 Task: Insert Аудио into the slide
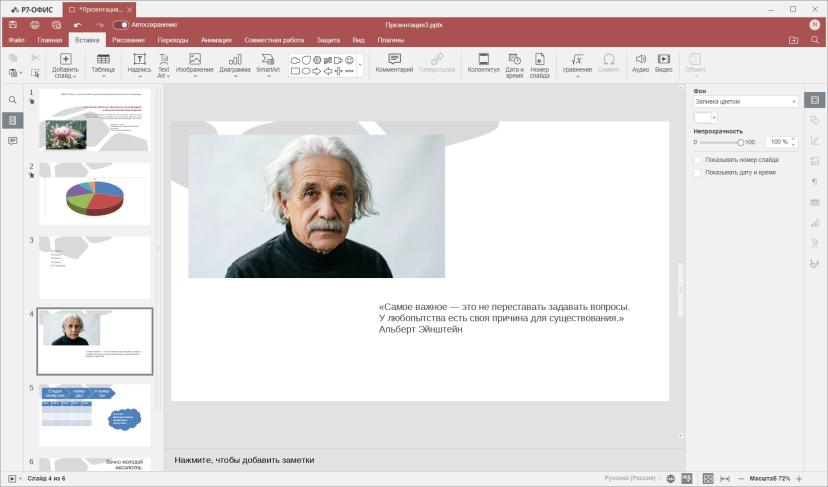[x=640, y=63]
